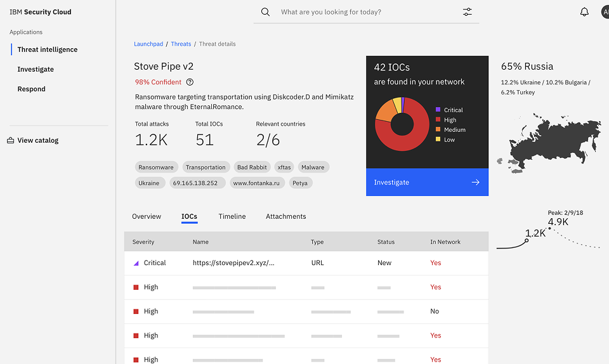609x364 pixels.
Task: Switch to the Timeline tab
Action: coord(232,216)
